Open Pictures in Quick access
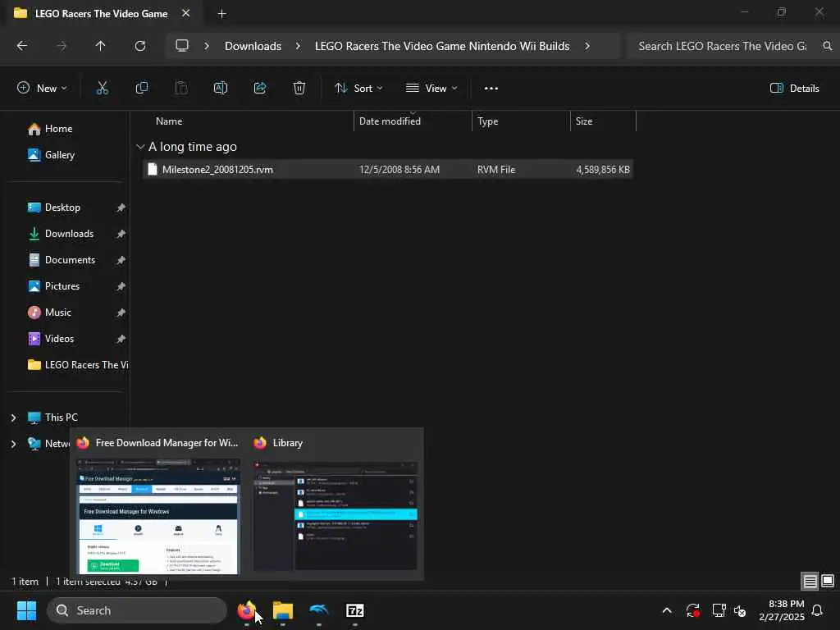Image resolution: width=840 pixels, height=630 pixels. pos(62,286)
